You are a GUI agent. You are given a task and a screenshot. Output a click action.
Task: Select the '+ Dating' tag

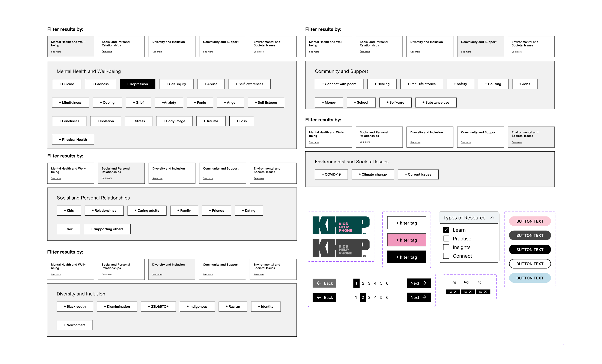coord(249,210)
